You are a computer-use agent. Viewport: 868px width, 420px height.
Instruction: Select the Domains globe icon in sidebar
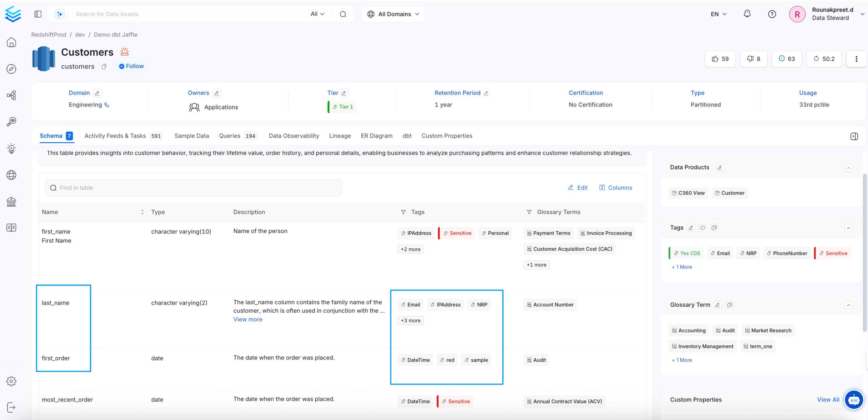tap(11, 175)
